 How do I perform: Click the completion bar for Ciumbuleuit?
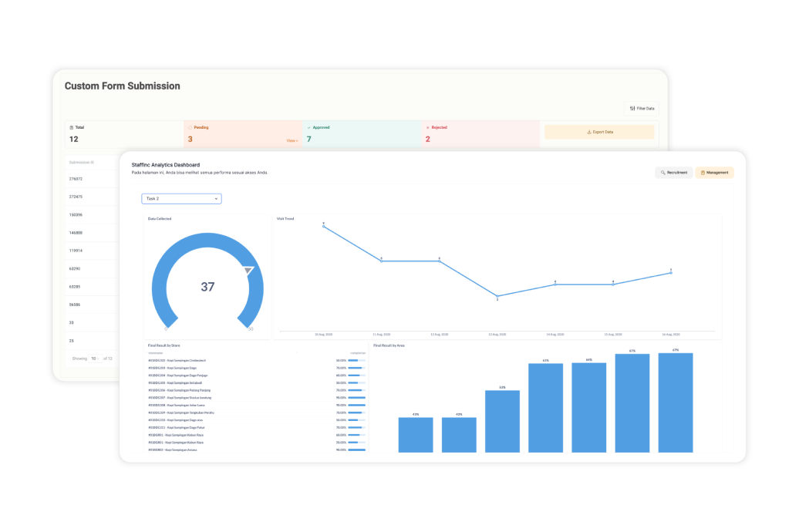pos(356,360)
